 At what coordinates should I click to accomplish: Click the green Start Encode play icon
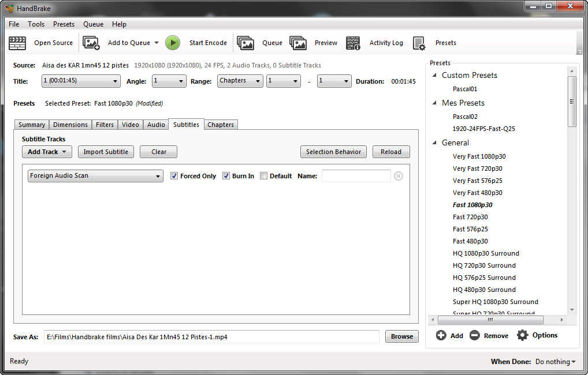(x=173, y=43)
